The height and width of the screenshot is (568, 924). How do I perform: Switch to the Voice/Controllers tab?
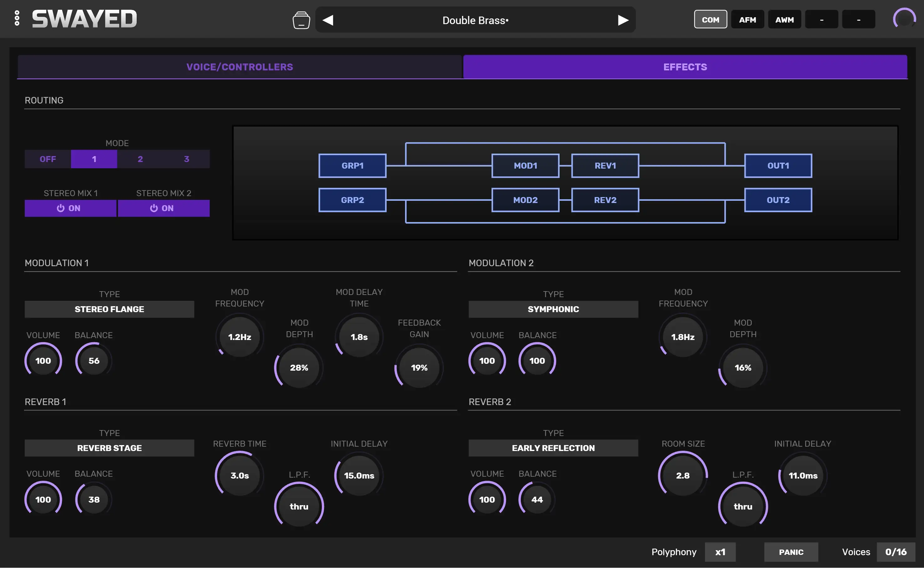click(x=239, y=67)
